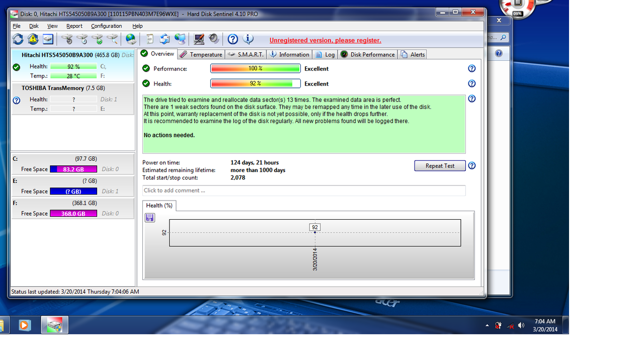This screenshot has height=362, width=644.
Task: Switch to the Information tab
Action: click(x=289, y=54)
